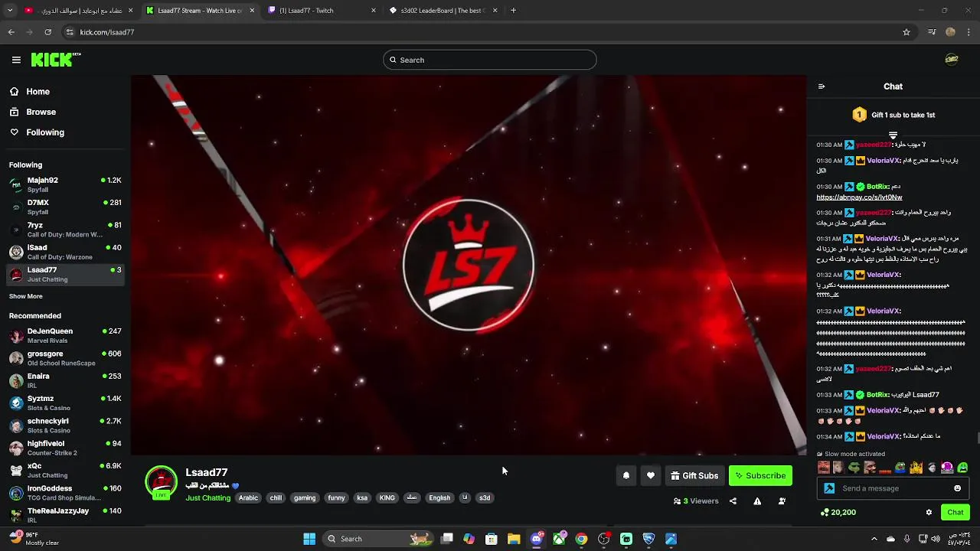Click the Lsaad77 streamer avatar
The width and height of the screenshot is (980, 551).
click(162, 482)
